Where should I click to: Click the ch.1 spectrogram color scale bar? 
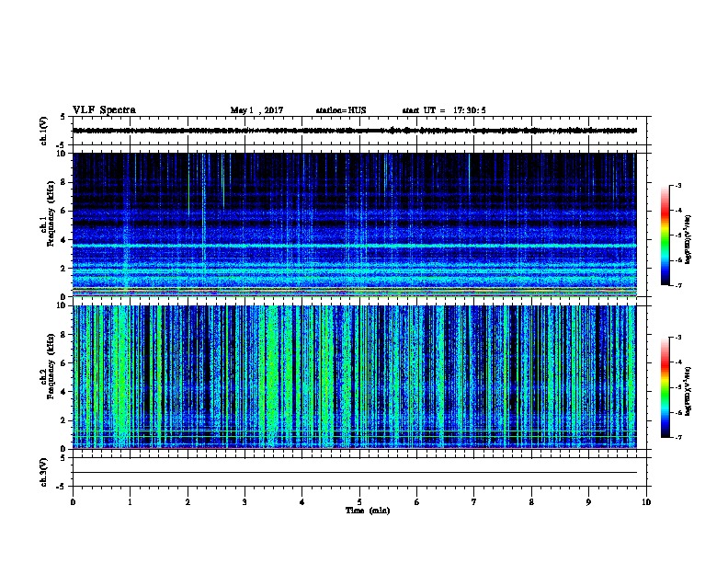(665, 236)
